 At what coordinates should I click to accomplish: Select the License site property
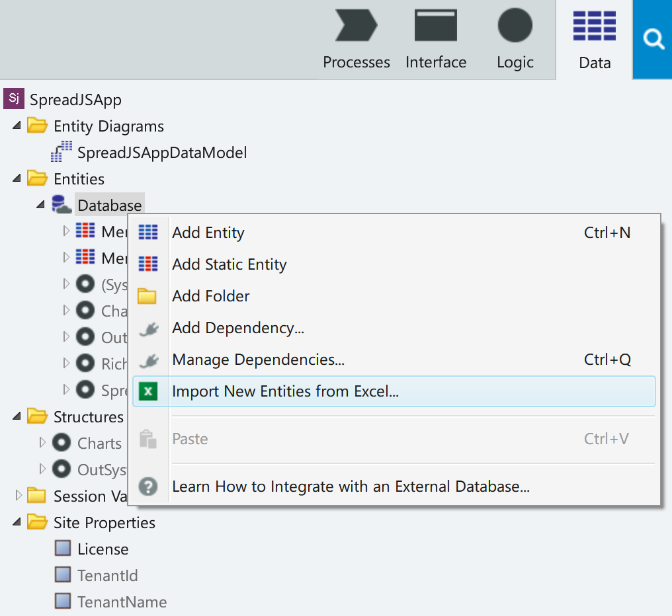(103, 549)
